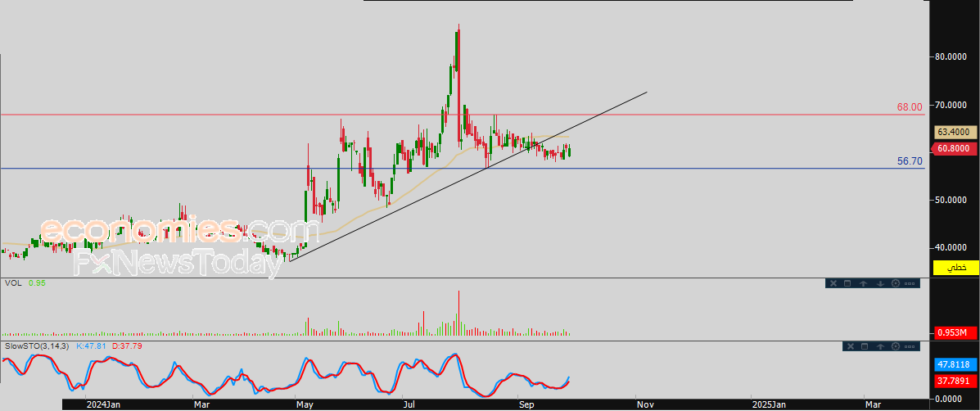Open more options for SlowSTO panel

pos(910,346)
